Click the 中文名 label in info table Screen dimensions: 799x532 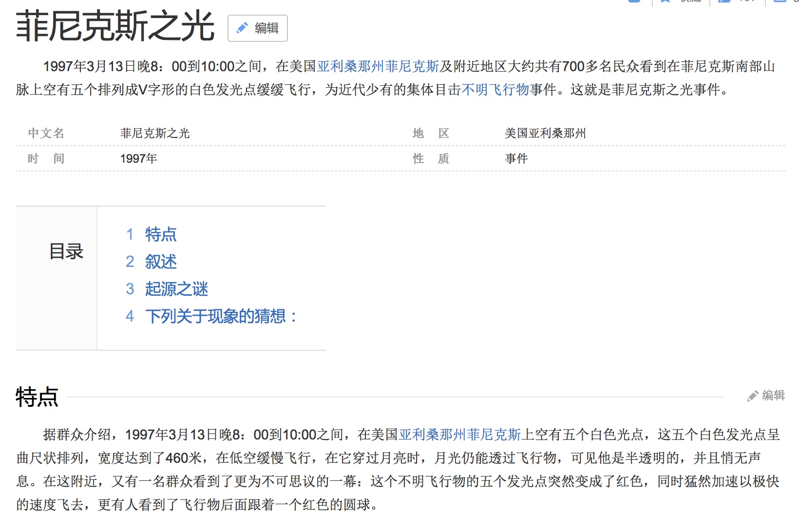point(46,133)
